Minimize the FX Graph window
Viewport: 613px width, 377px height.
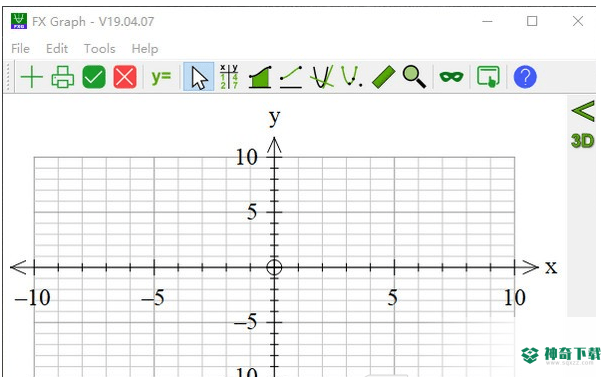coord(487,21)
